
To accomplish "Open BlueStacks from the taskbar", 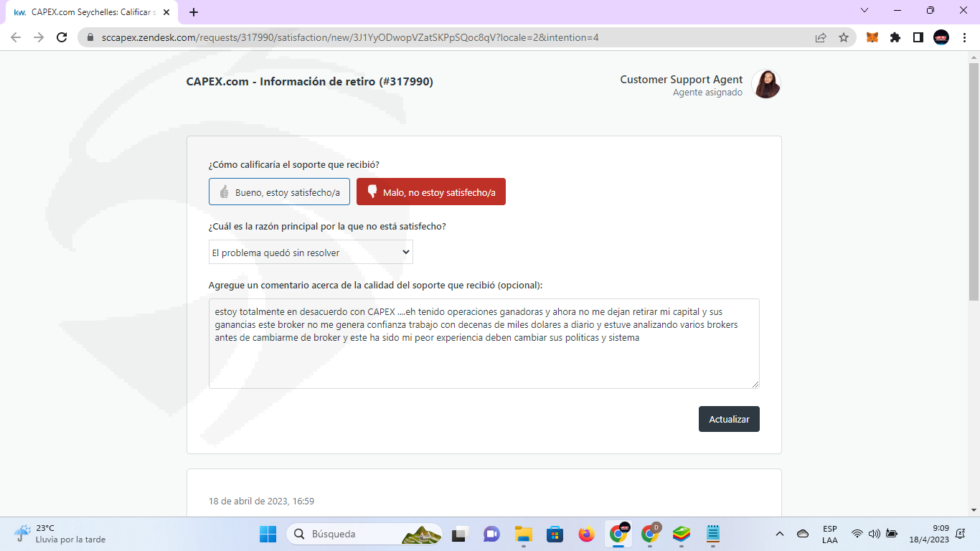I will [x=682, y=534].
